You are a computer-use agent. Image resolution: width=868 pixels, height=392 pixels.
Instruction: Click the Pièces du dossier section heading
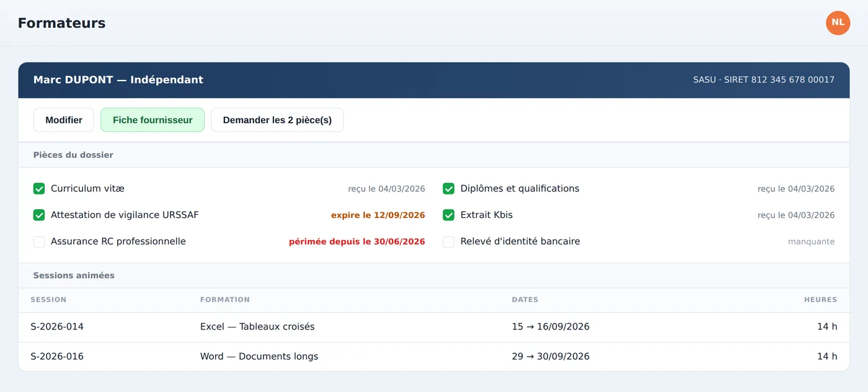(x=73, y=155)
